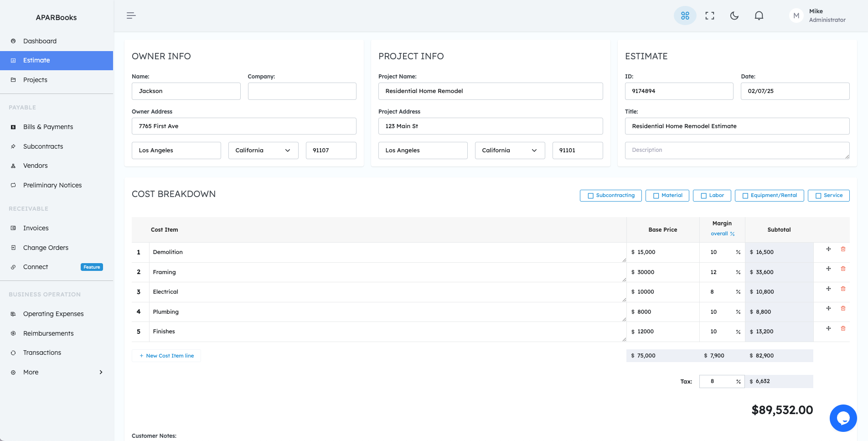Check the Service checkbox
The height and width of the screenshot is (441, 868).
[818, 196]
